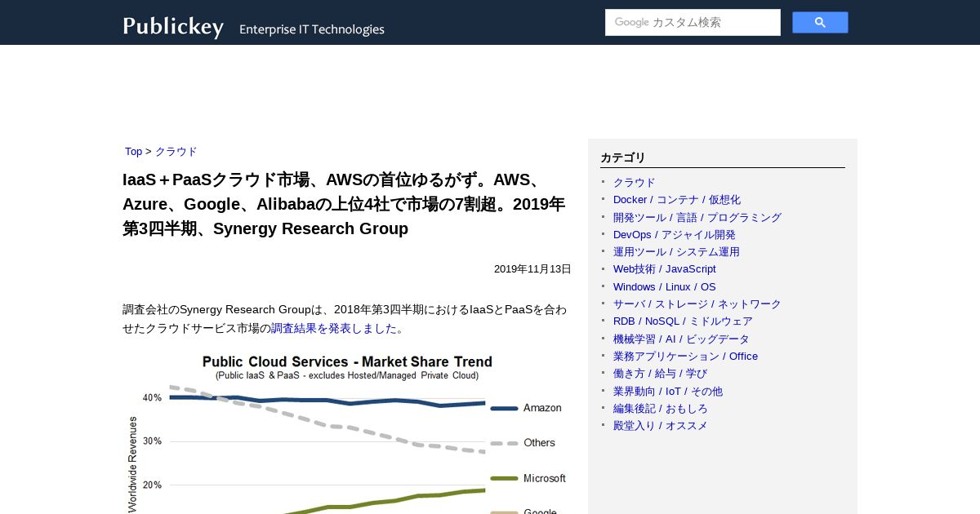Image resolution: width=980 pixels, height=514 pixels.
Task: Click the 20% axis label on chart
Action: [152, 485]
